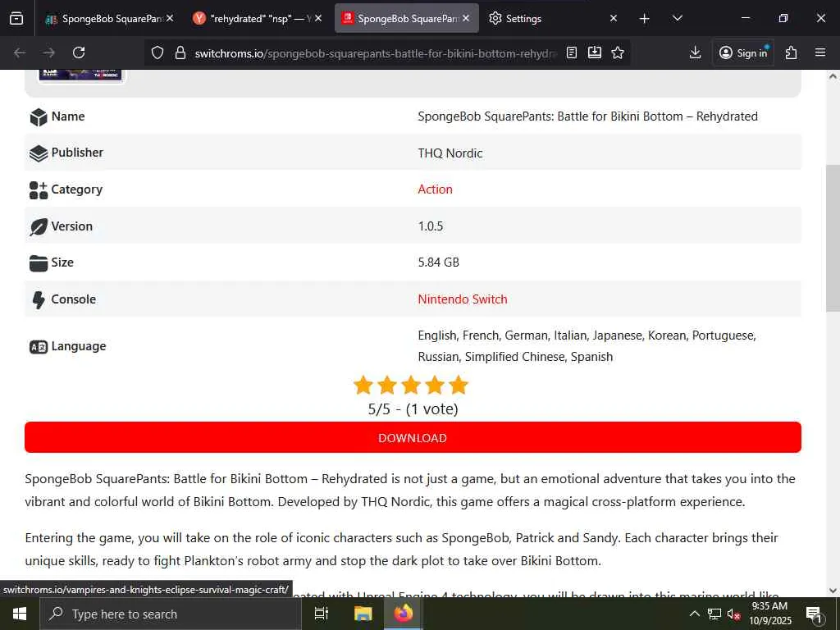Open network status tray icon

714,614
